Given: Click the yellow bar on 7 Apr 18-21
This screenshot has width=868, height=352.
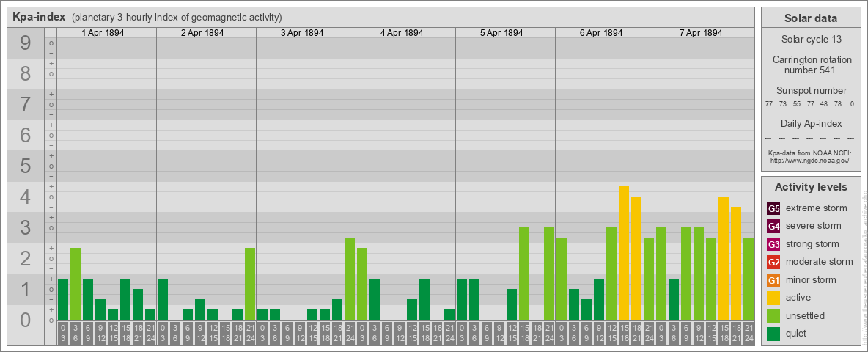Looking at the screenshot, I should [736, 263].
